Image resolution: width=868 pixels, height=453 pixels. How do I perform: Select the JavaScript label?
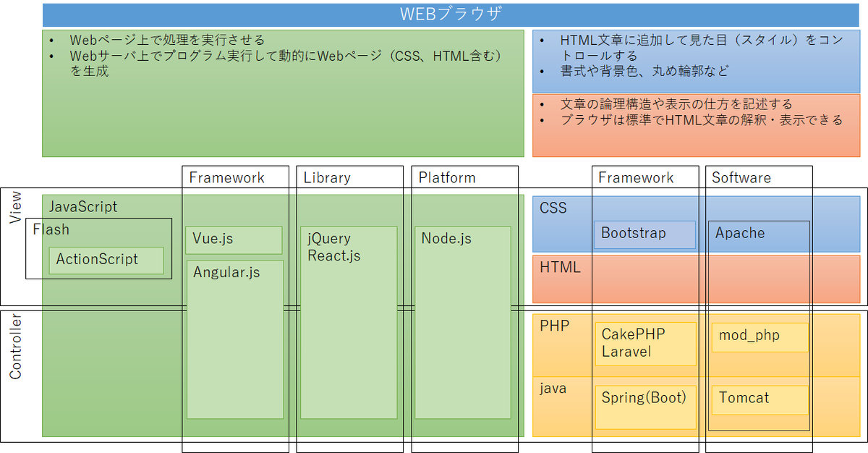[82, 207]
